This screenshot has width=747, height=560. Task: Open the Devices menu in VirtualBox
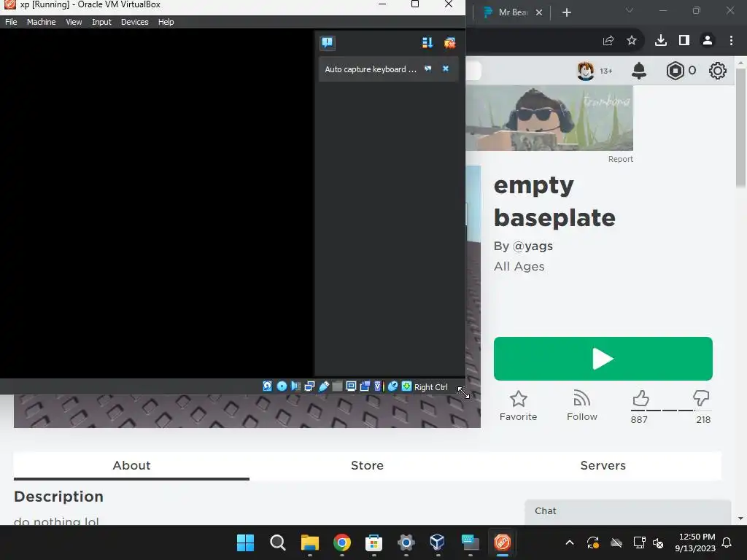(134, 22)
